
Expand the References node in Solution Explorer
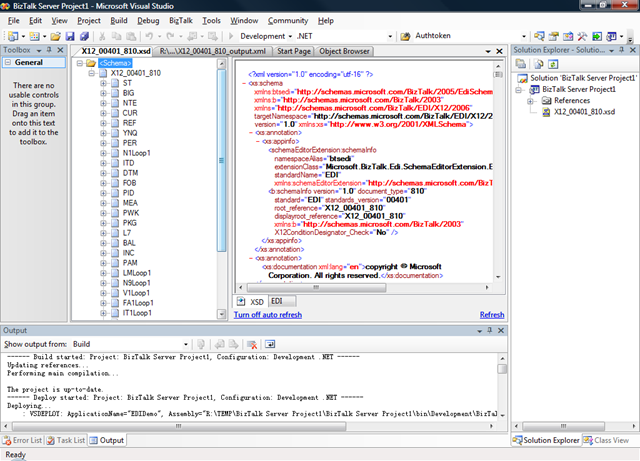530,101
